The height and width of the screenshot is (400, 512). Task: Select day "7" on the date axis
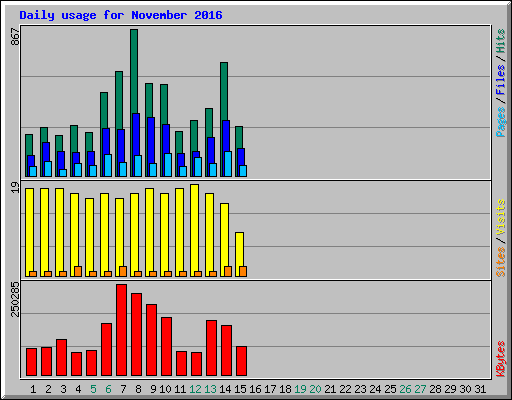123,389
